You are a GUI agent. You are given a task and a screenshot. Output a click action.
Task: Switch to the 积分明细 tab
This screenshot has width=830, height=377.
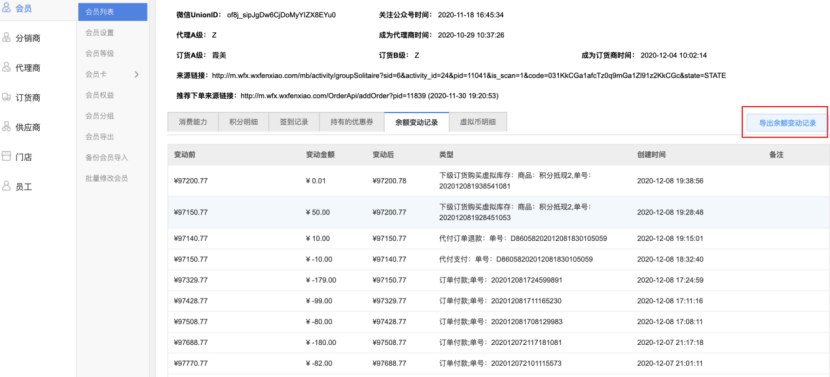click(x=243, y=122)
